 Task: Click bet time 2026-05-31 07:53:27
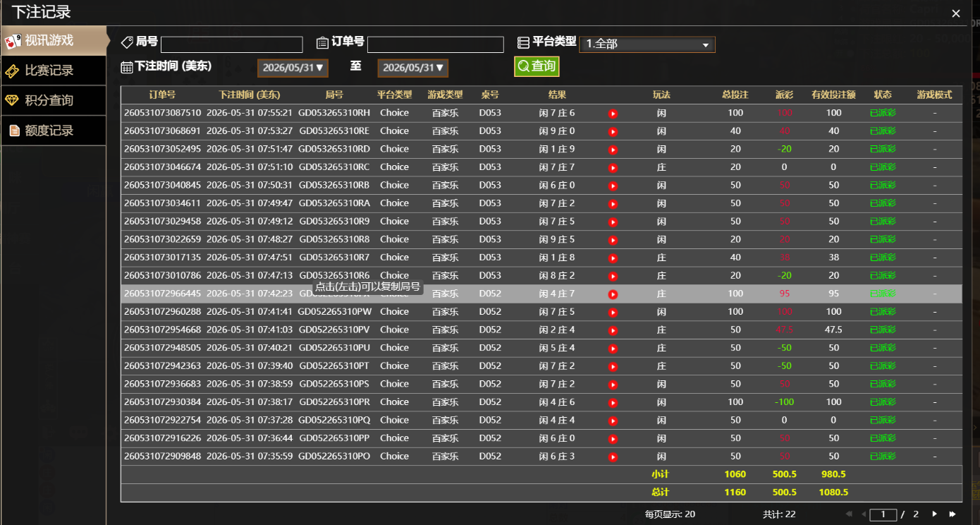[x=250, y=131]
